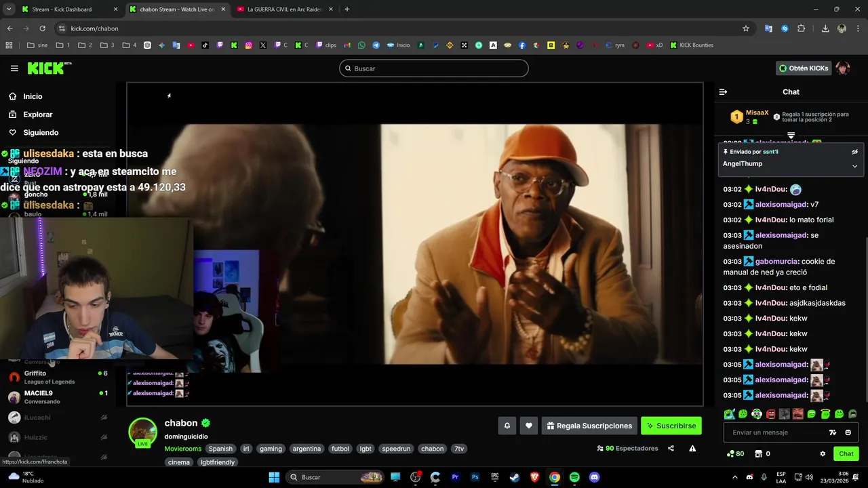Screen dimensions: 868x488
Task: Focus the Kick Buscar search box
Action: tap(433, 68)
